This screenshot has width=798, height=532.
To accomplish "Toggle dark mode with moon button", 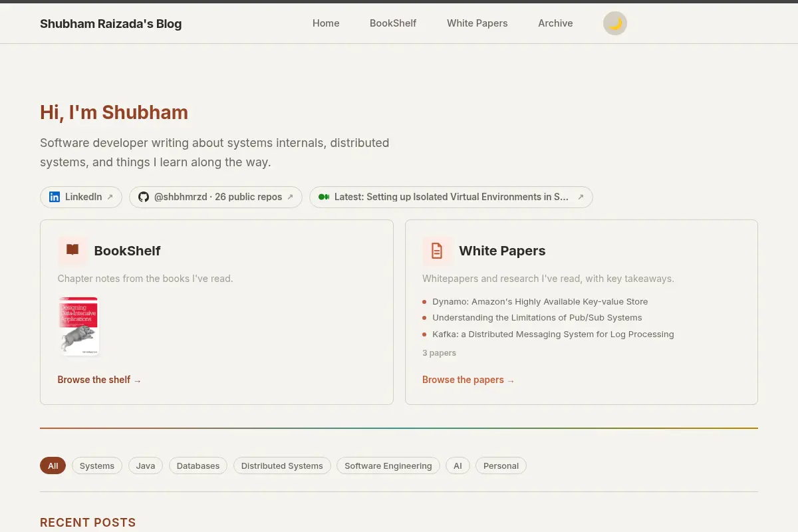I will tap(615, 23).
